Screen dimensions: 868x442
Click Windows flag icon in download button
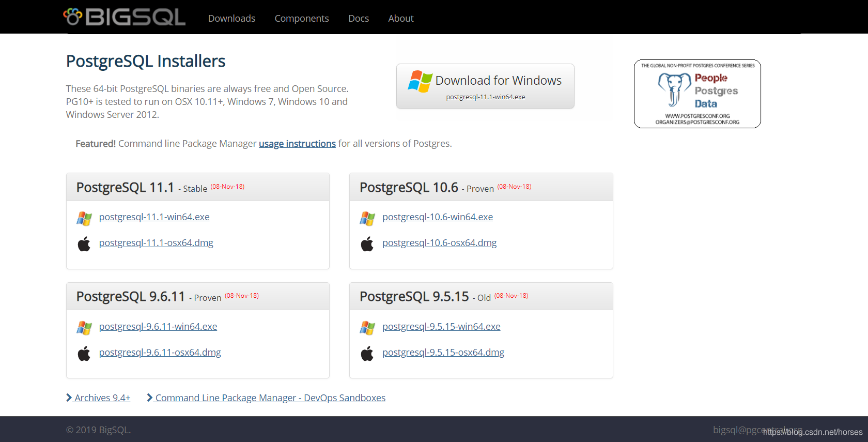pyautogui.click(x=420, y=81)
